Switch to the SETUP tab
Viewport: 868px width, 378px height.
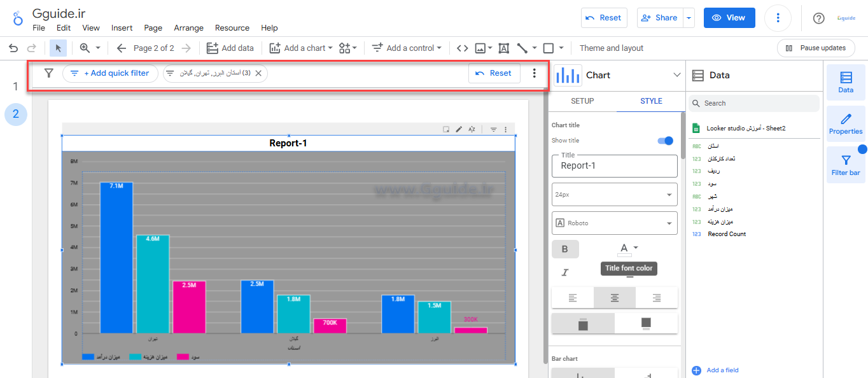pos(582,101)
